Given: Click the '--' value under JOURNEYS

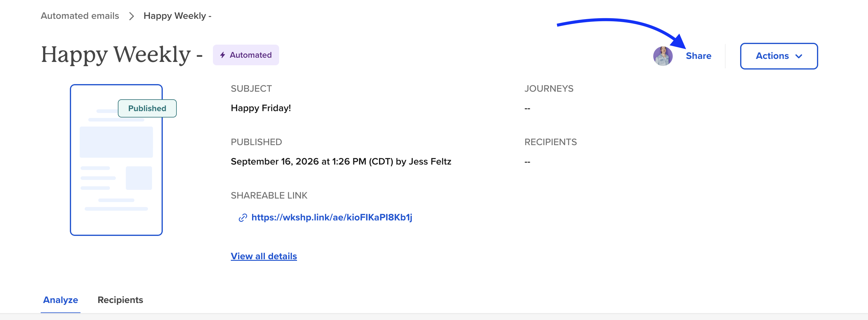Looking at the screenshot, I should (527, 108).
